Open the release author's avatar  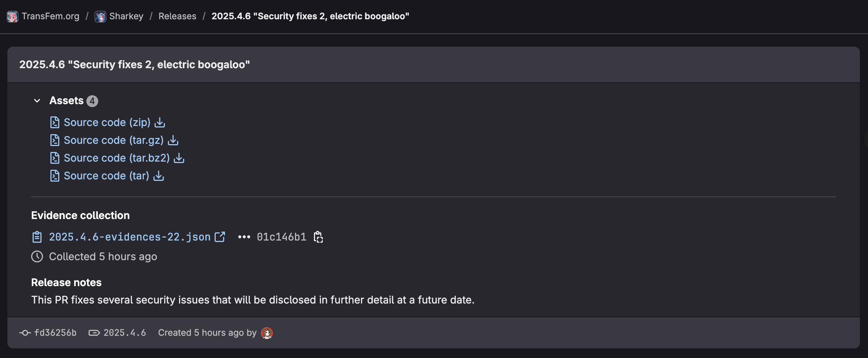coord(267,333)
